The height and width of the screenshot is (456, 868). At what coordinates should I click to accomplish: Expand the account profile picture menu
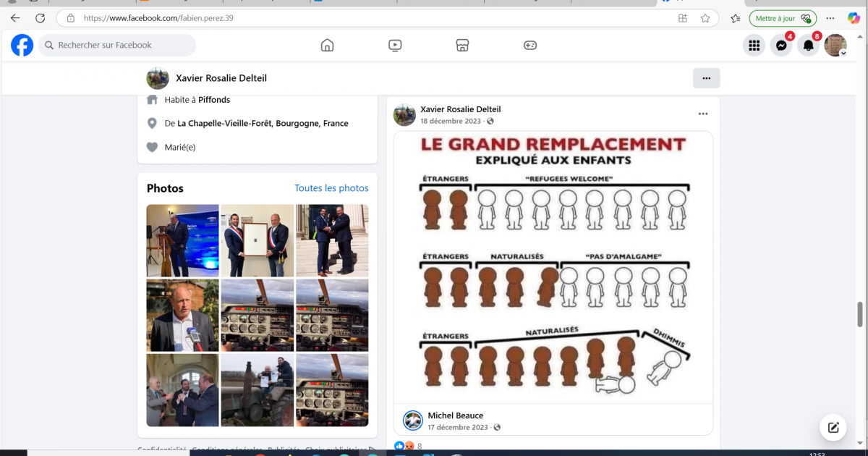pos(835,46)
